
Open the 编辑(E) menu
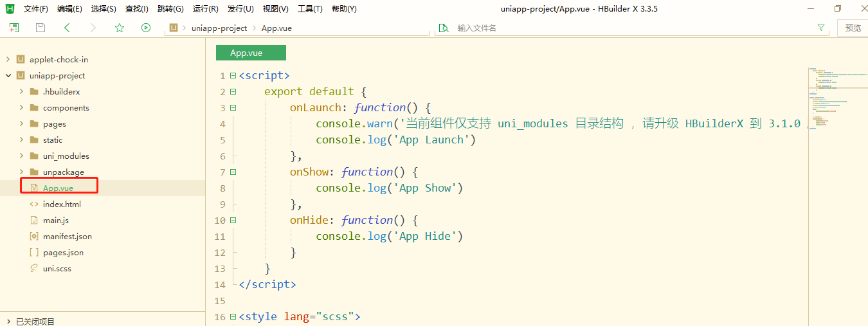(x=69, y=9)
